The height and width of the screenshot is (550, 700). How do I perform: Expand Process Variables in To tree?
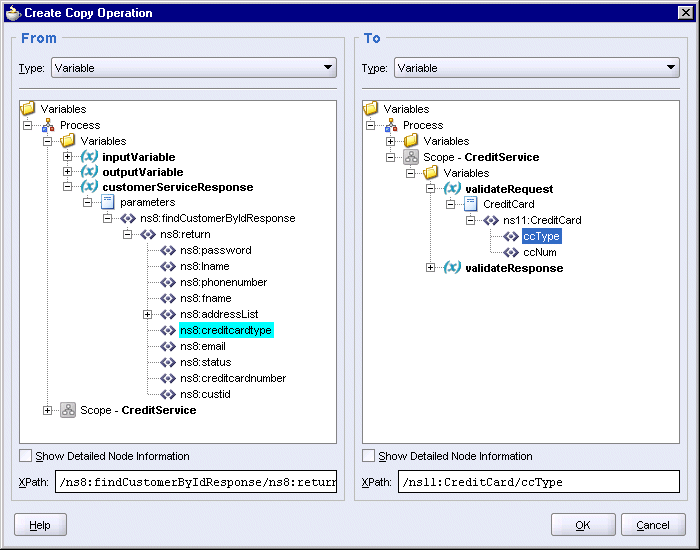pyautogui.click(x=391, y=142)
